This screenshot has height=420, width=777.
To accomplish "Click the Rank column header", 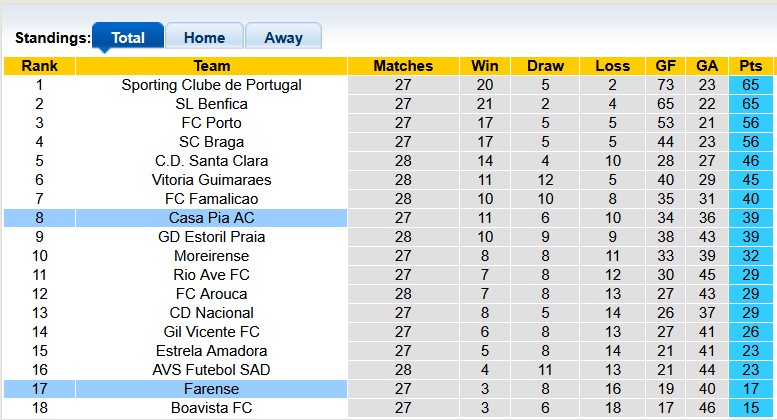I will tap(39, 66).
